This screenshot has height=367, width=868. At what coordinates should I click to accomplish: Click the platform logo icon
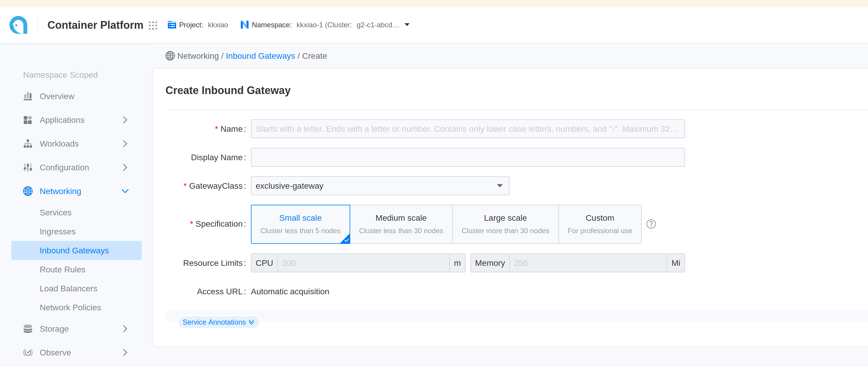[18, 25]
